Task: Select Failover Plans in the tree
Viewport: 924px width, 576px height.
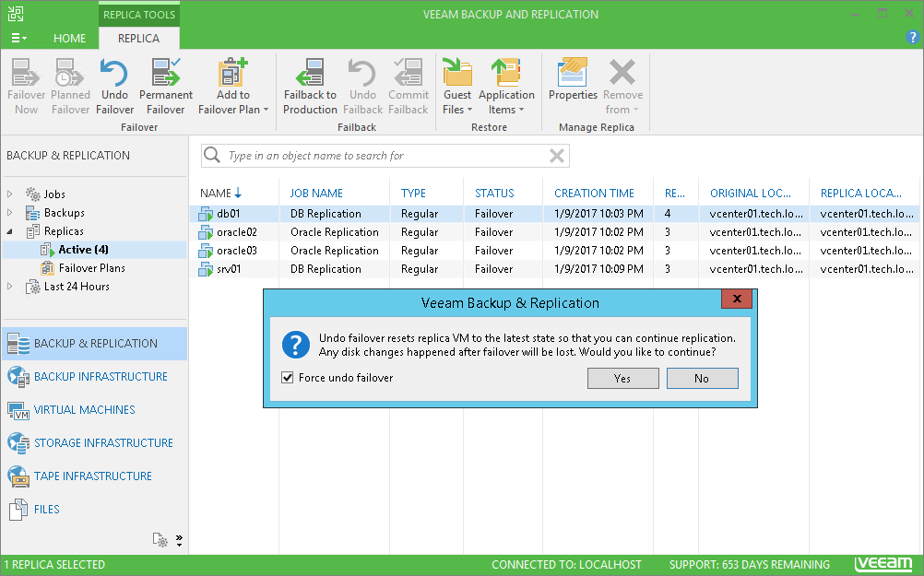Action: point(91,268)
